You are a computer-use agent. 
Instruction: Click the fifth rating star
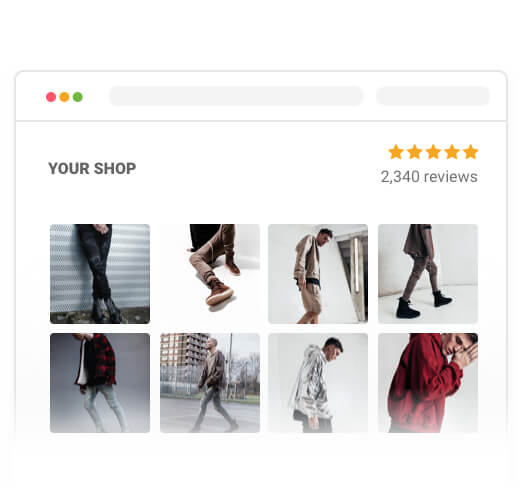[x=471, y=152]
